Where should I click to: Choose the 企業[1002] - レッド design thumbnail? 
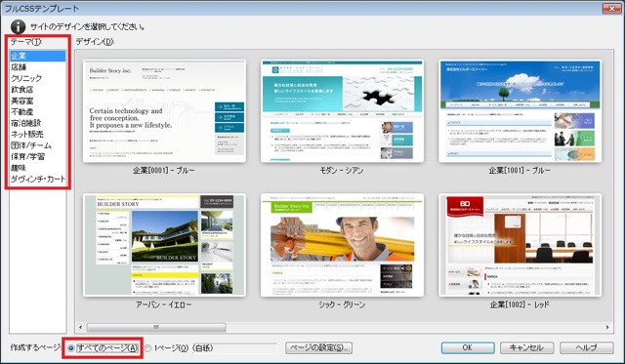coord(520,245)
